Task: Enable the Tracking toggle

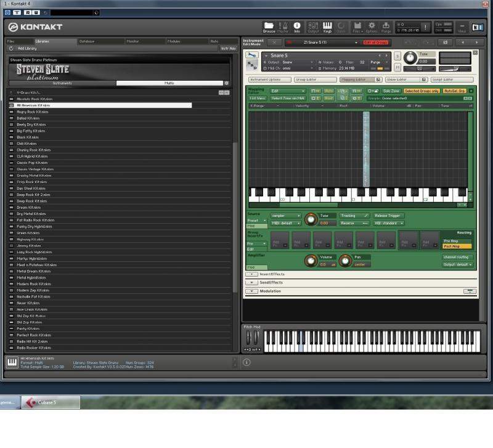Action: (354, 216)
